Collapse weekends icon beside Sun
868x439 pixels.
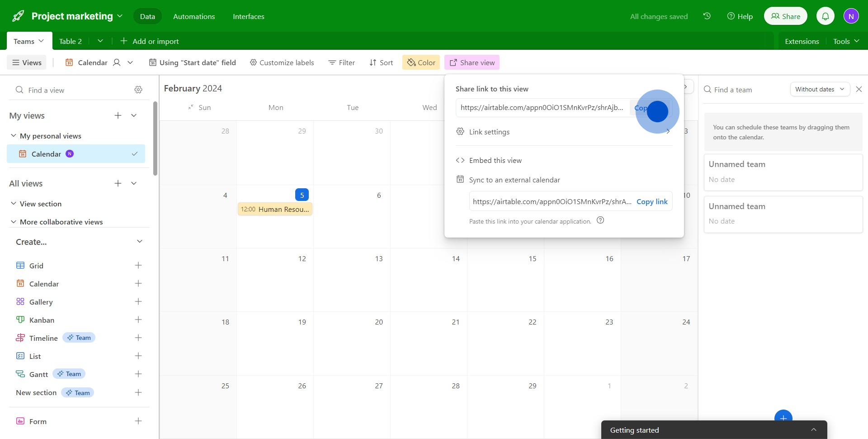click(x=191, y=107)
